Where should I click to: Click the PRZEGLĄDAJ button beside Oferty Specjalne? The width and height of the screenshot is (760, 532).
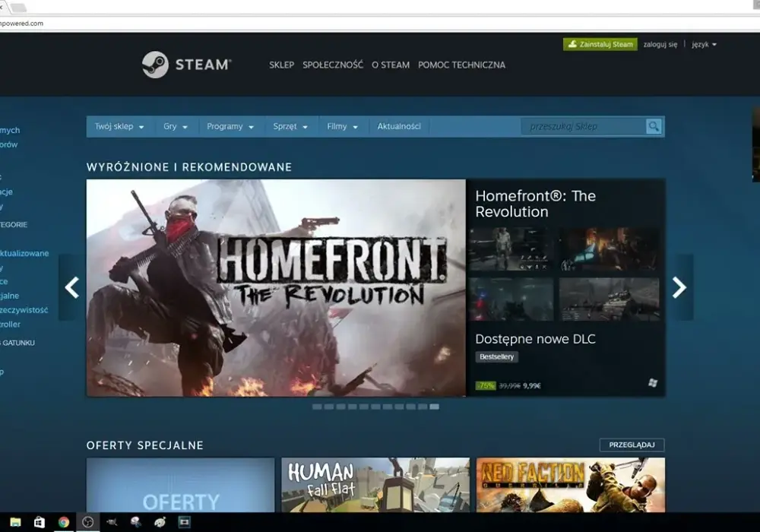coord(632,445)
